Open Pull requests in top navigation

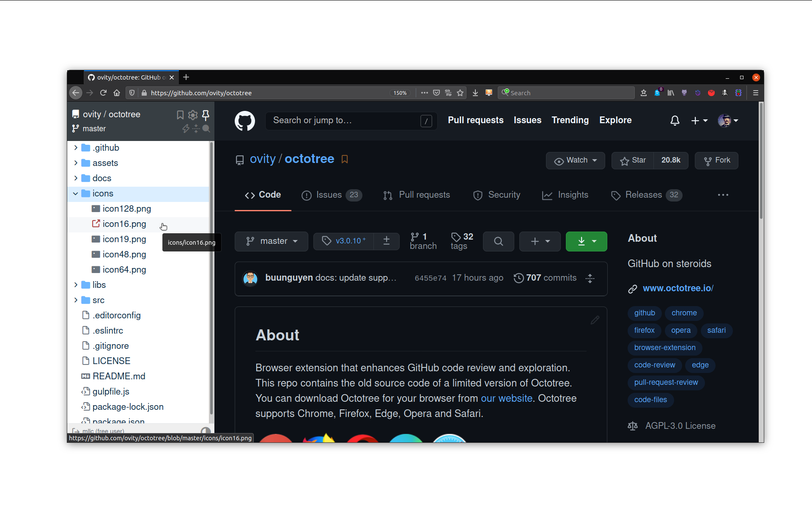point(476,120)
